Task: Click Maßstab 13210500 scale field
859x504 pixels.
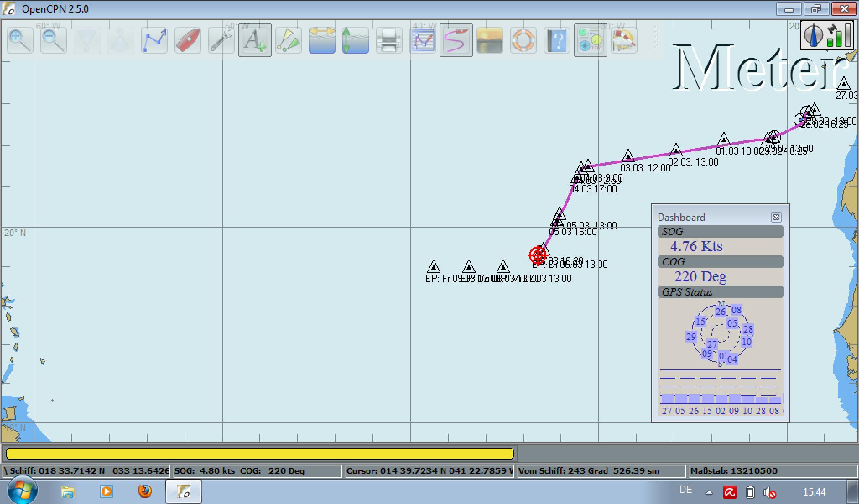Action: pos(773,471)
